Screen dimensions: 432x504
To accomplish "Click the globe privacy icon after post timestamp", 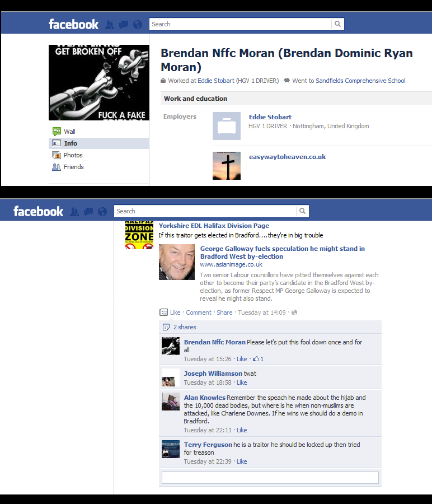I will tap(294, 312).
